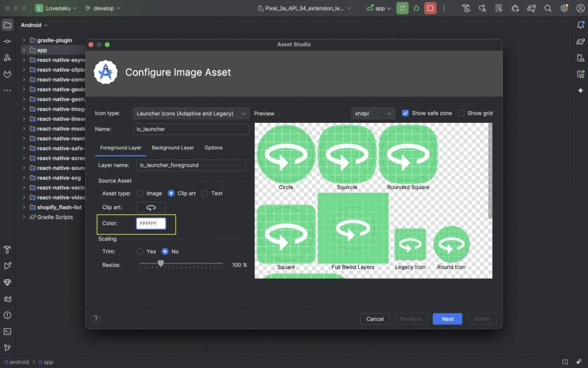Click the Search Everywhere magnifier icon
Screen dimensions: 588x368
coord(548,9)
